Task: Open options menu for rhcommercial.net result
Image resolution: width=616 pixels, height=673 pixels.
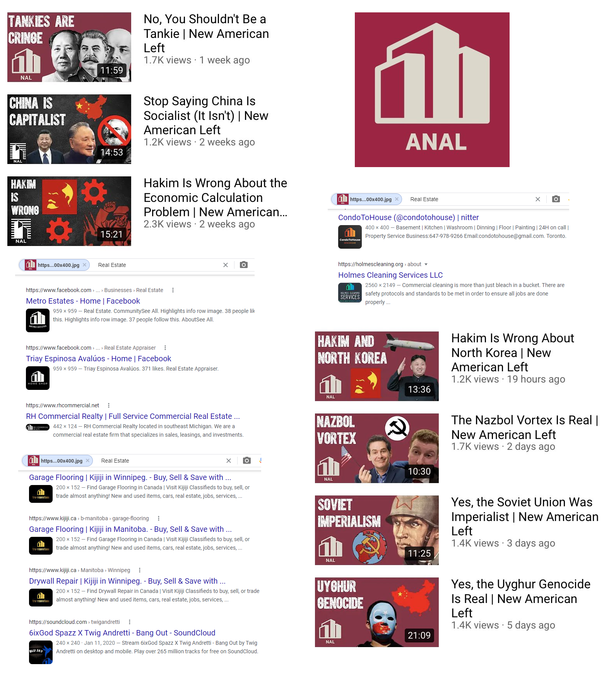Action: (109, 405)
